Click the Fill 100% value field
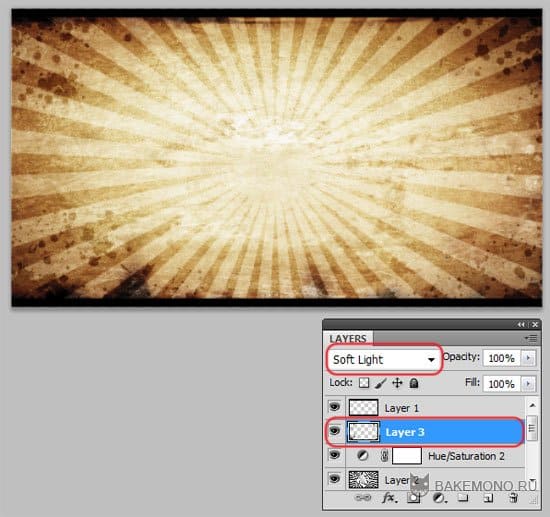The width and height of the screenshot is (550, 517). point(502,384)
